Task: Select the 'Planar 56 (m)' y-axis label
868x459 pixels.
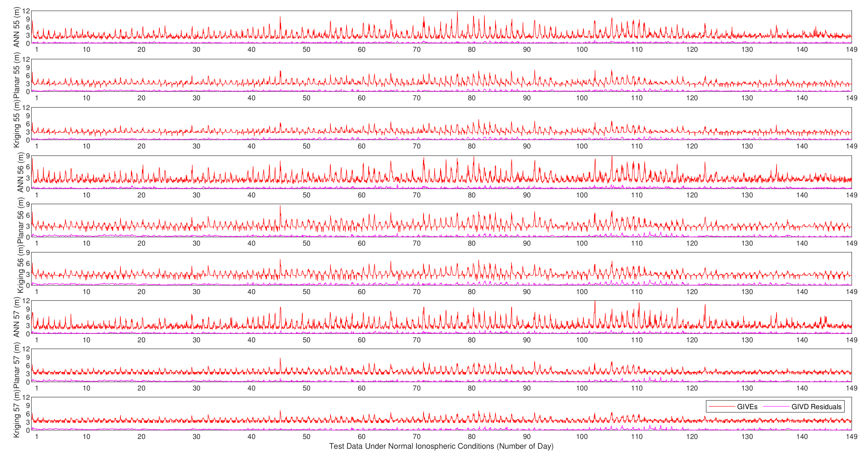Action: (x=20, y=220)
